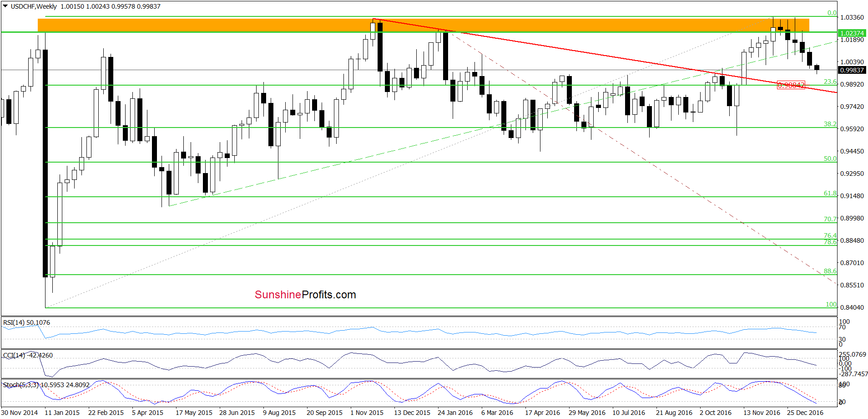Screen dimensions: 868x419
Task: Click the 25 Dec 2016 date label
Action: coord(805,413)
